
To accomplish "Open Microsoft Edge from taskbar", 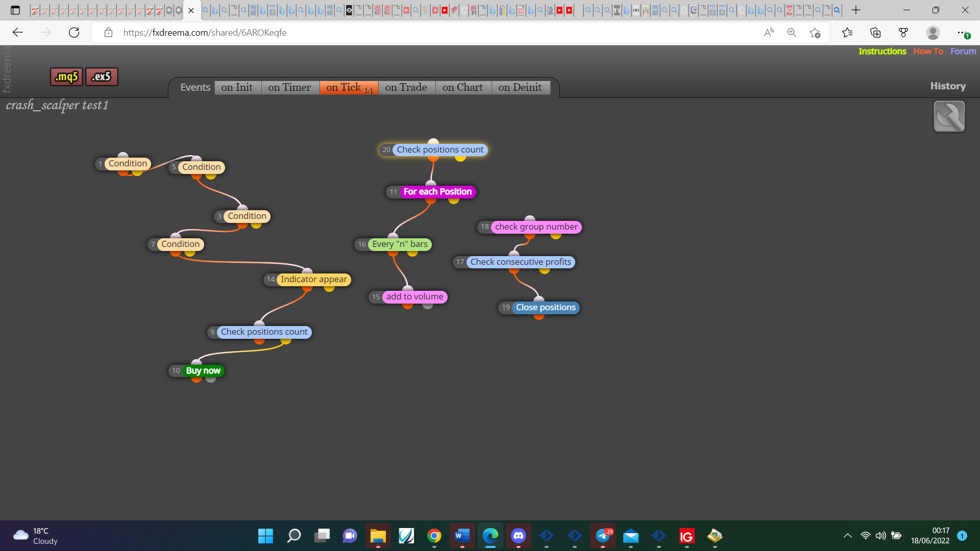I will pyautogui.click(x=491, y=536).
